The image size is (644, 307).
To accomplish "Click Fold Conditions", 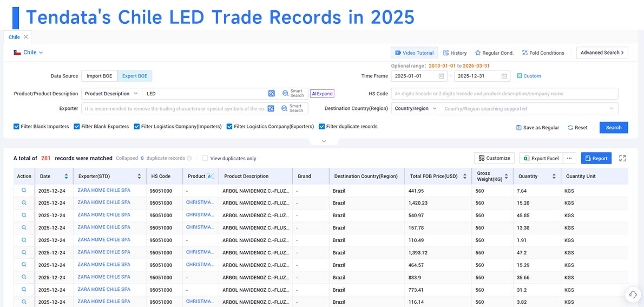I will click(543, 53).
